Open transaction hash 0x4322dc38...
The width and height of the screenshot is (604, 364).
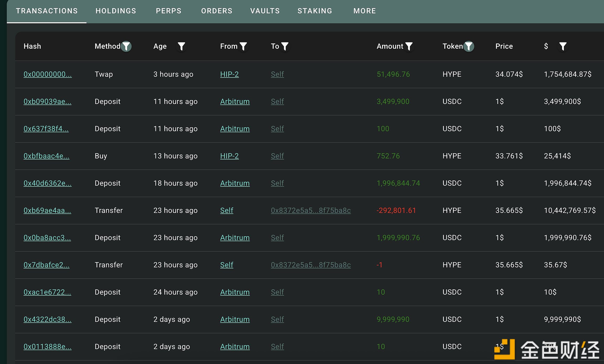[47, 319]
